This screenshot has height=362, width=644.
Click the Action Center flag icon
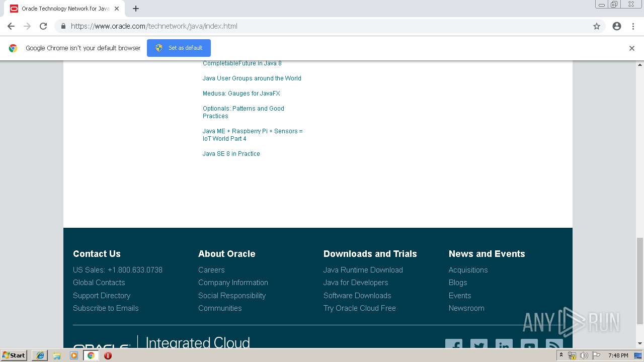(x=596, y=355)
